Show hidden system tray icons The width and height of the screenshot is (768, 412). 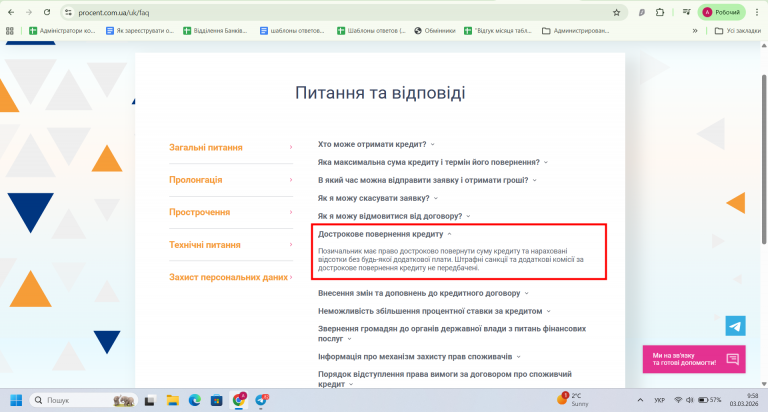click(x=640, y=400)
